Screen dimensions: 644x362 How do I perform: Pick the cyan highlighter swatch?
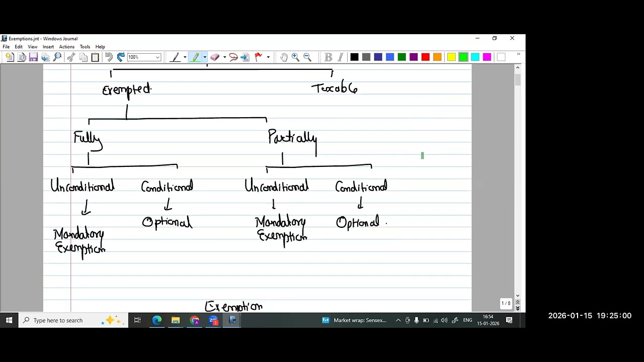coord(475,57)
